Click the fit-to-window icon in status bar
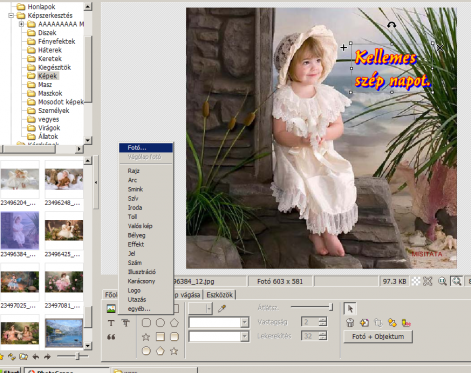The image size is (471, 373). tap(427, 281)
